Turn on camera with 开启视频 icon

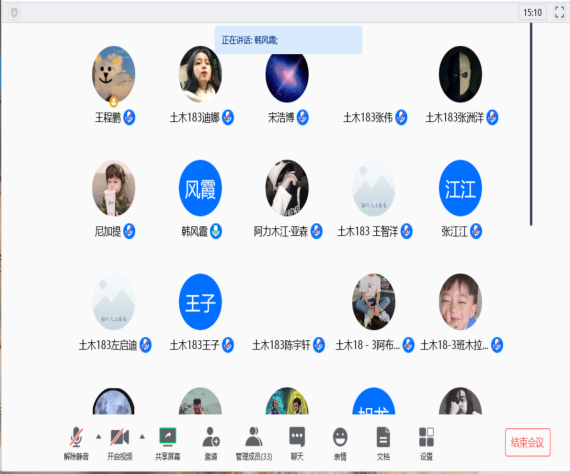click(120, 443)
